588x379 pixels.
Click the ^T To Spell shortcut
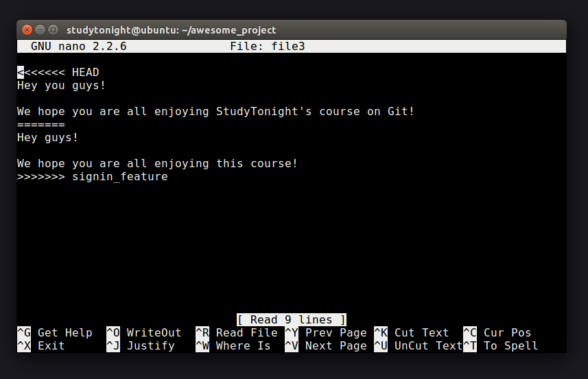501,345
